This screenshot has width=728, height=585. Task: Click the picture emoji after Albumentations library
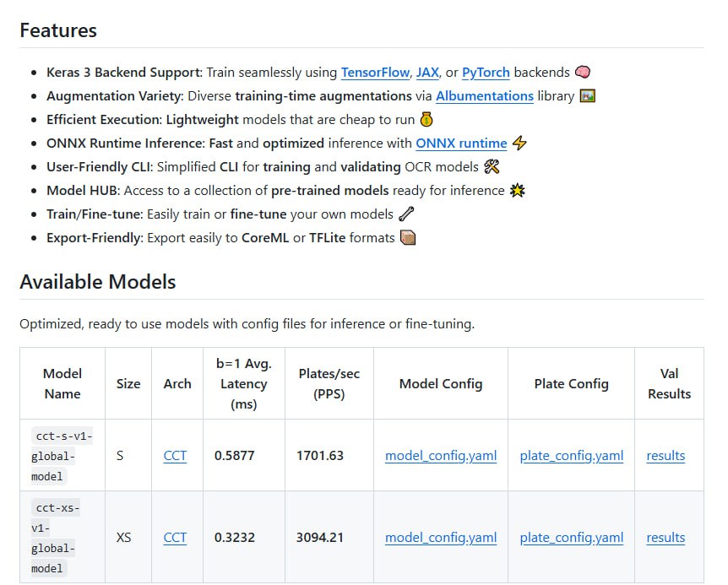(x=588, y=96)
